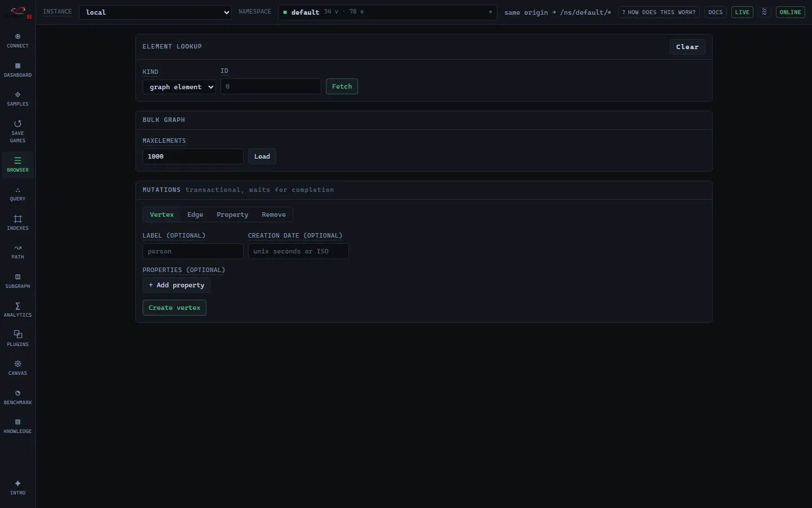Switch to the Remove mutation tab

point(273,214)
